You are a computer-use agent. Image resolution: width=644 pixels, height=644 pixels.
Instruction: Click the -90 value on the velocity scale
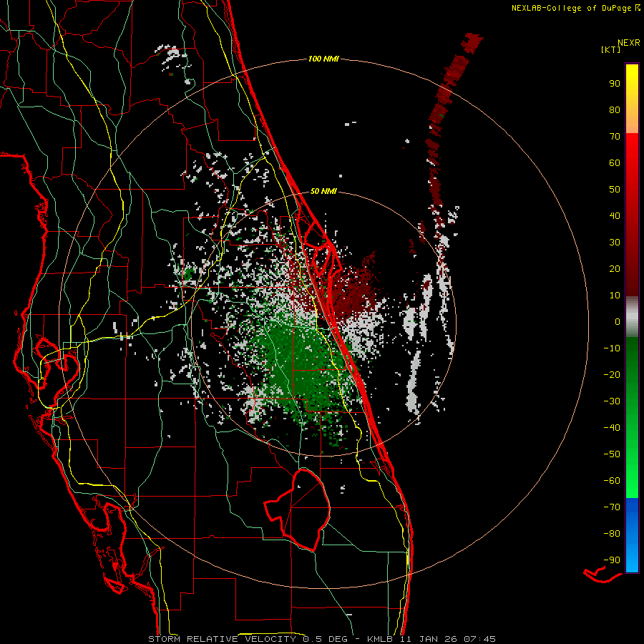click(612, 560)
